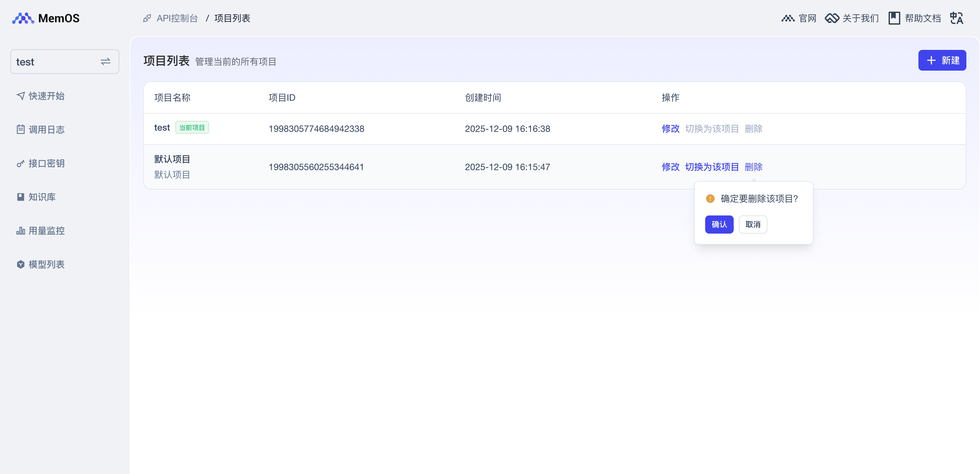Click 修改 link for test project
Viewport: 980px width, 474px height.
670,129
